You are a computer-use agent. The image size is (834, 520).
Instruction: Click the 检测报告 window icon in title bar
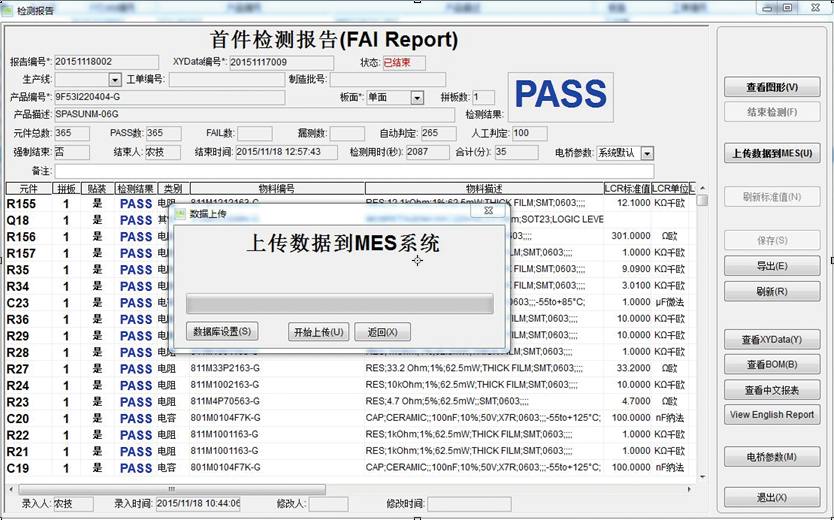pos(8,9)
